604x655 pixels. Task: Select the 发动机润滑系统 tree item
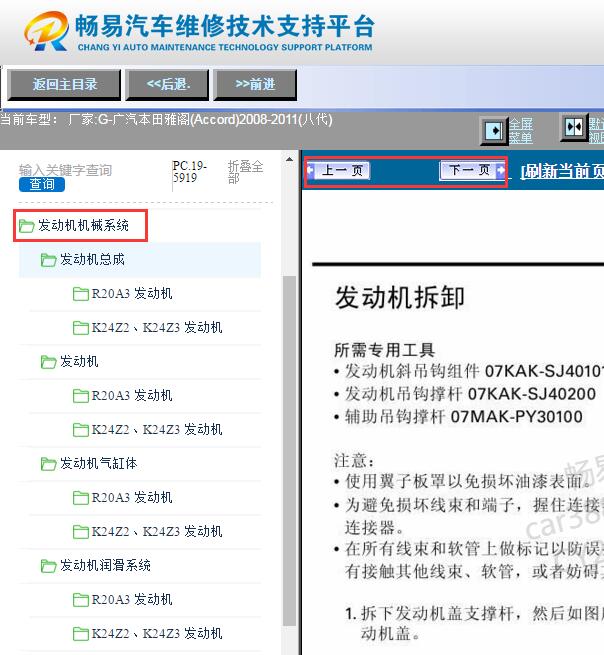(x=105, y=565)
